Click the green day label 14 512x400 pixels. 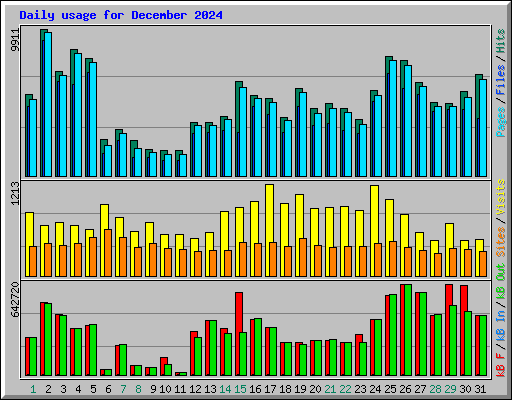(x=225, y=389)
